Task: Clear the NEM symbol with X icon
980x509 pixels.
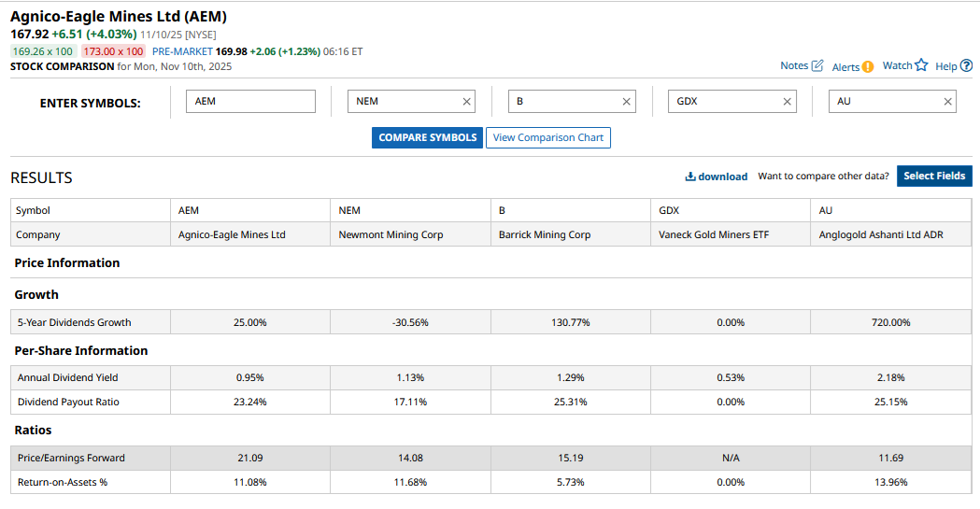Action: 467,102
